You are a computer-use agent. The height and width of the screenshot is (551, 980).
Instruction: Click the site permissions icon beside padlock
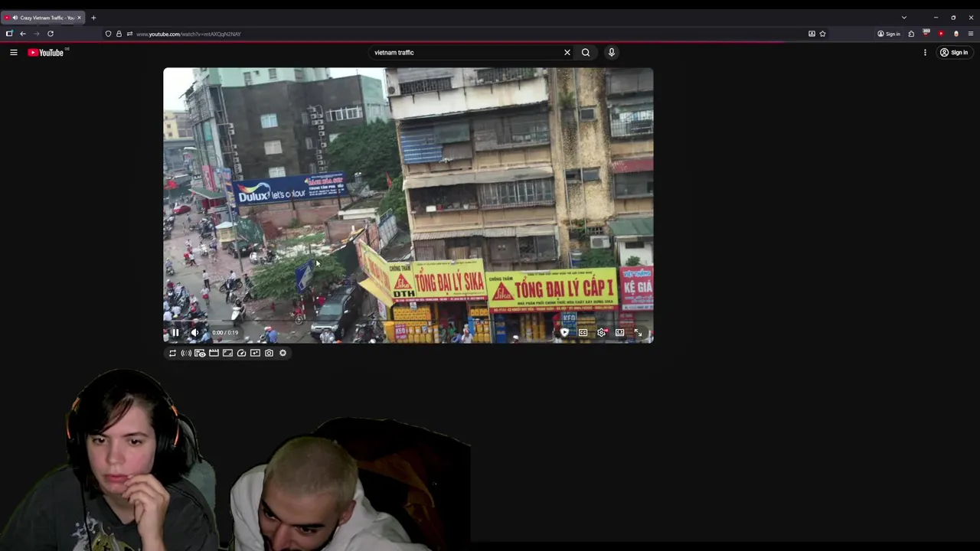129,34
